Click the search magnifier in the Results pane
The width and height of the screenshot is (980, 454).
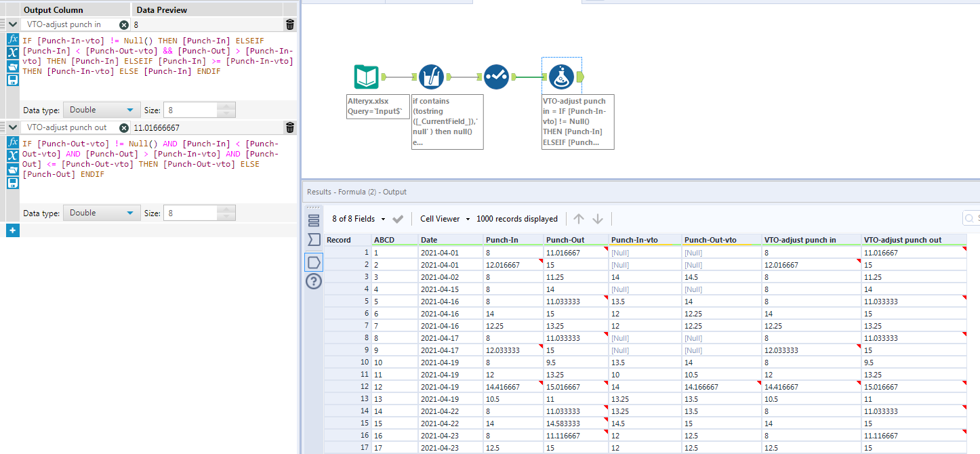[x=970, y=218]
